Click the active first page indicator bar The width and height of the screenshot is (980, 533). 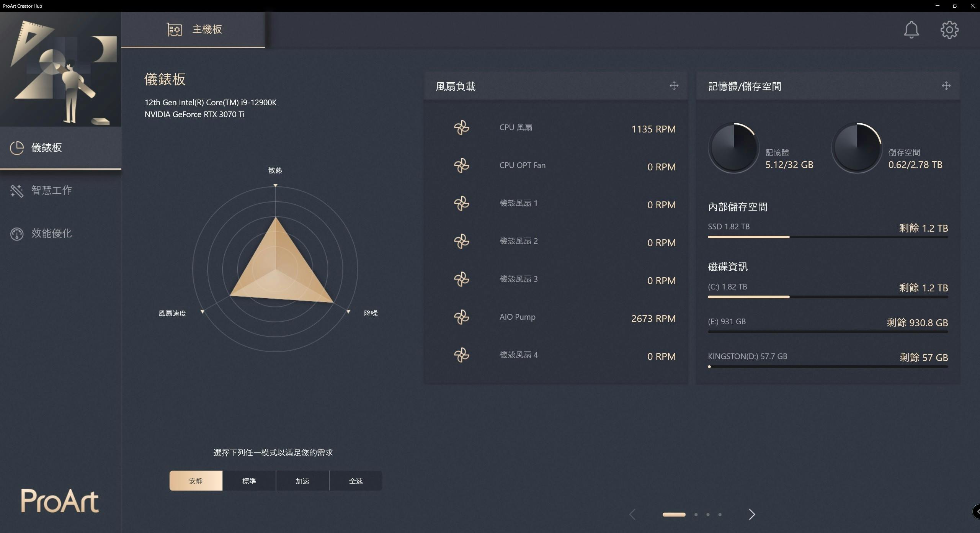(x=674, y=515)
